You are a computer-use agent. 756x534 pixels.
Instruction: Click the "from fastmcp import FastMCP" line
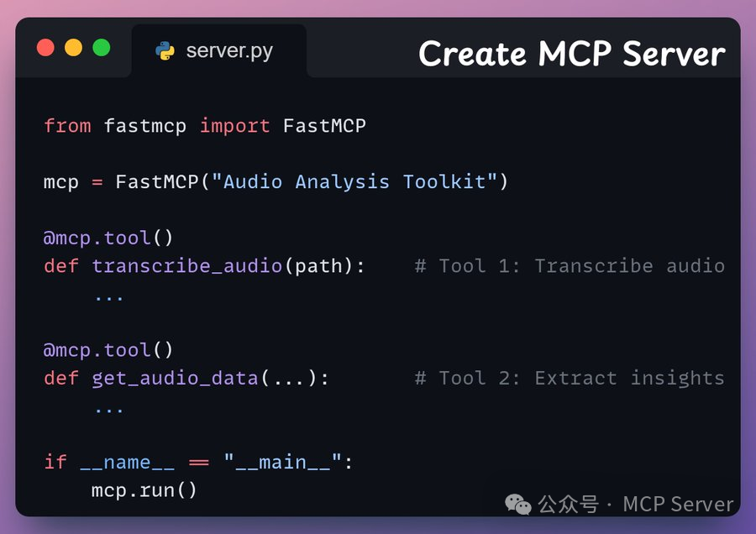point(205,126)
